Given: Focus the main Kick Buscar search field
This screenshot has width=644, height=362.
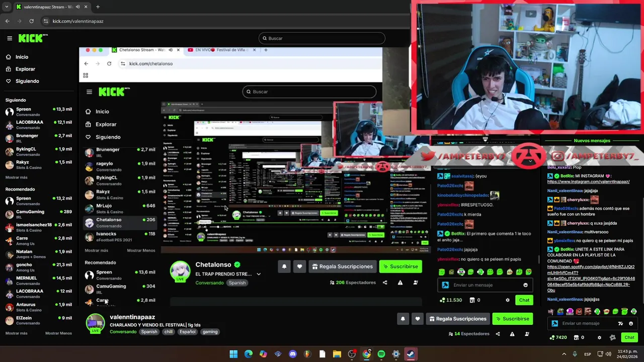Looking at the screenshot, I should [x=322, y=38].
